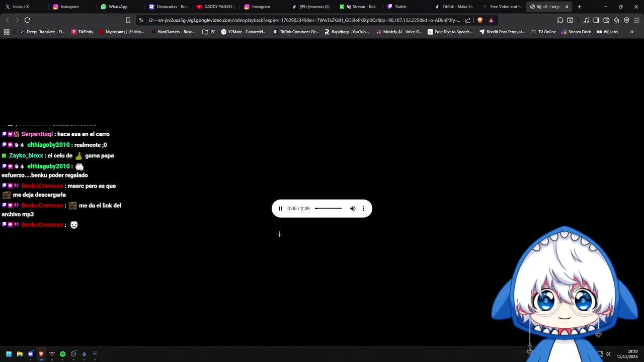Open a new tab with the plus button

[579, 7]
